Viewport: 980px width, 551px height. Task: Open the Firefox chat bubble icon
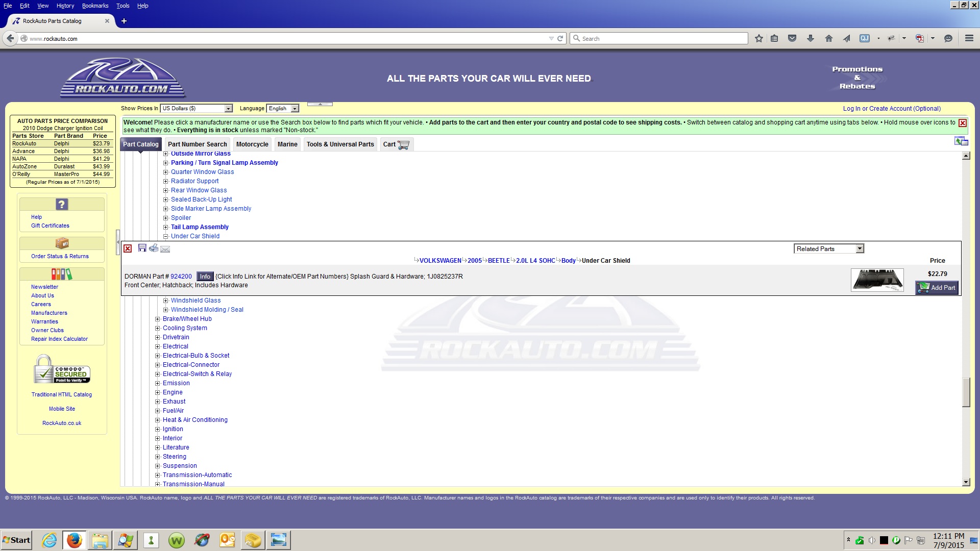click(948, 38)
